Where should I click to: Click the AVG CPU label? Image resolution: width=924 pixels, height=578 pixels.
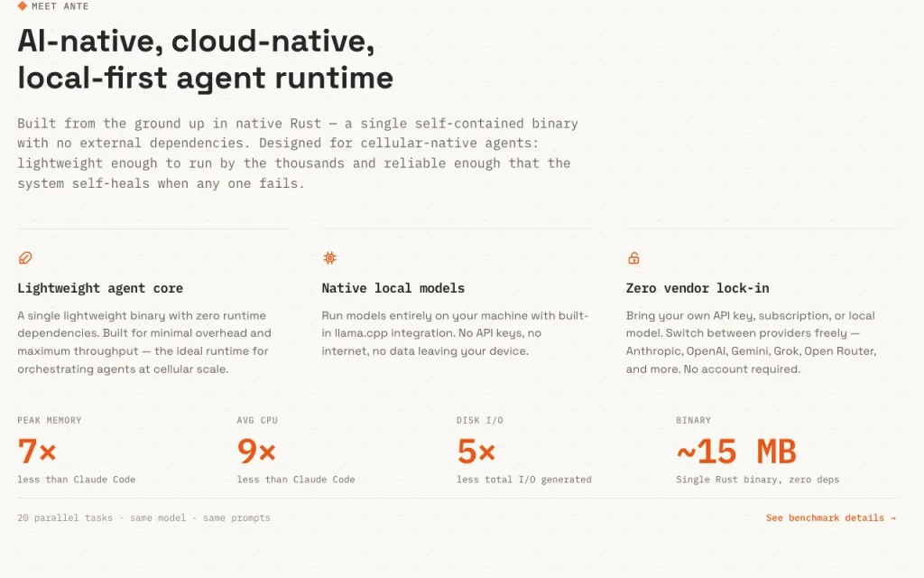coord(257,421)
